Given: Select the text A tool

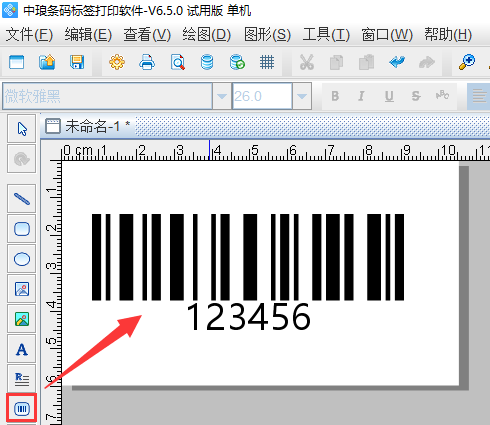Looking at the screenshot, I should tap(22, 349).
